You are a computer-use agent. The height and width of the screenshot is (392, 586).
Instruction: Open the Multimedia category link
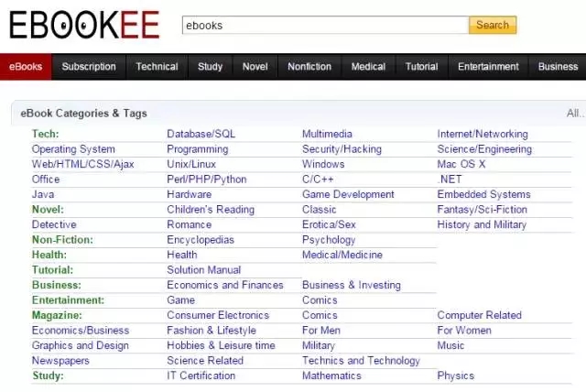pyautogui.click(x=328, y=134)
